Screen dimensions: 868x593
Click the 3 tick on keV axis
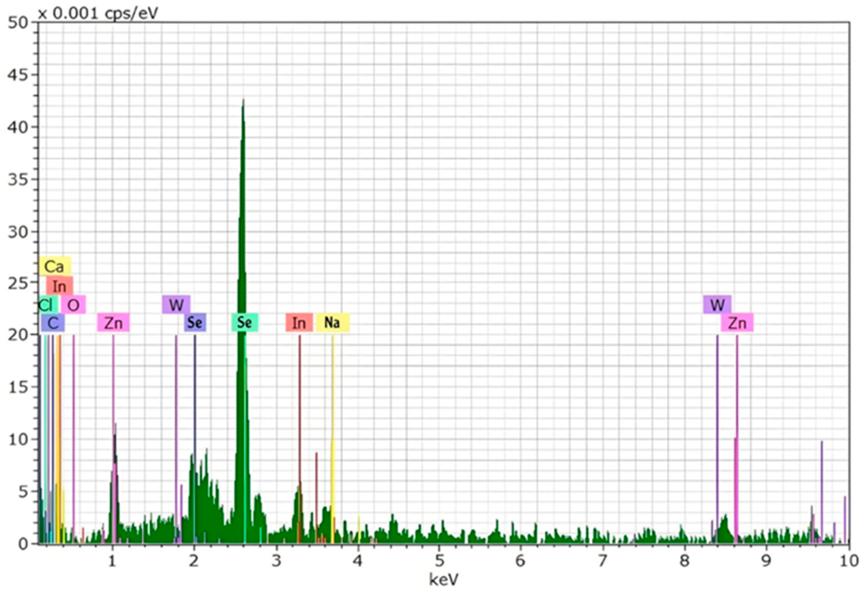276,561
